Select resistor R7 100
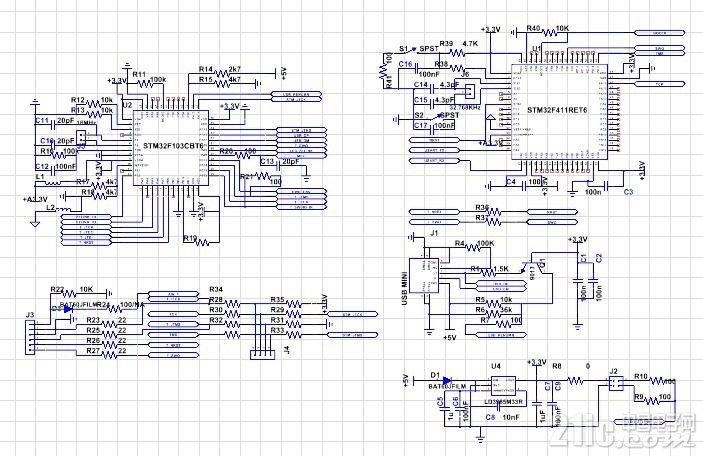 (503, 324)
